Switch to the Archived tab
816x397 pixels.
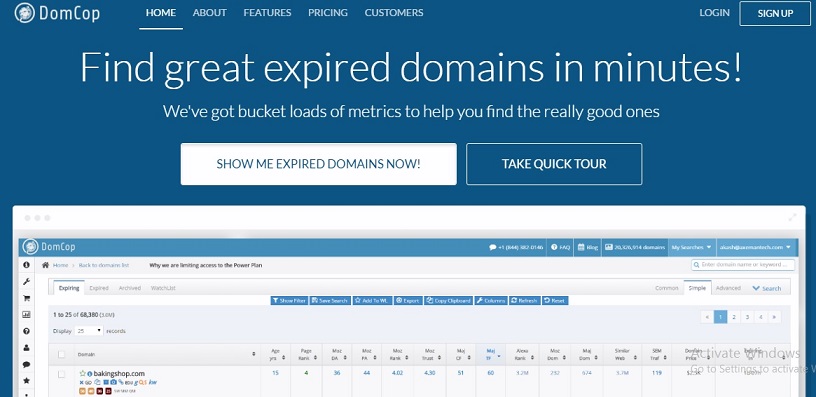[130, 288]
